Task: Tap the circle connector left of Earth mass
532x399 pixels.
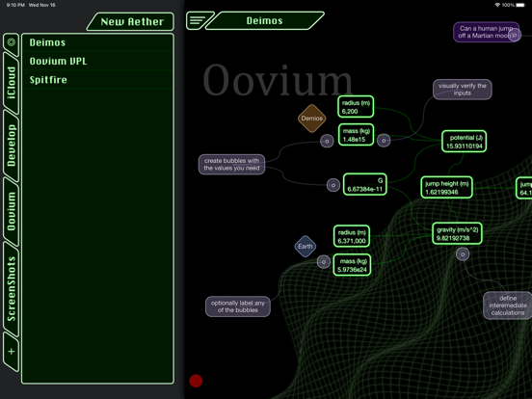Action: click(x=323, y=261)
